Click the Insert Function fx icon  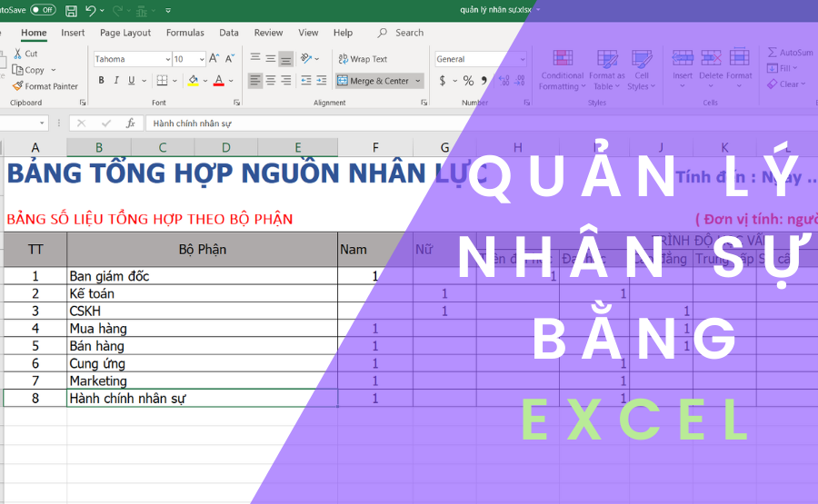pos(130,123)
